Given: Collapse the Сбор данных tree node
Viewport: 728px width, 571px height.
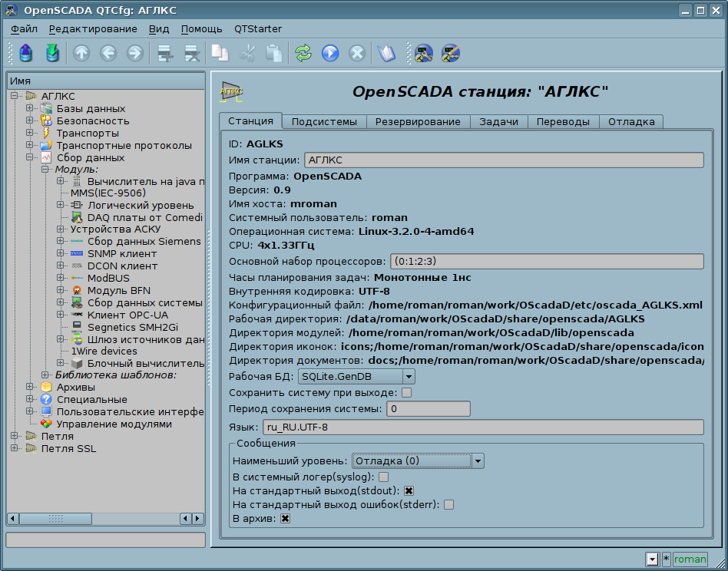Looking at the screenshot, I should point(30,157).
